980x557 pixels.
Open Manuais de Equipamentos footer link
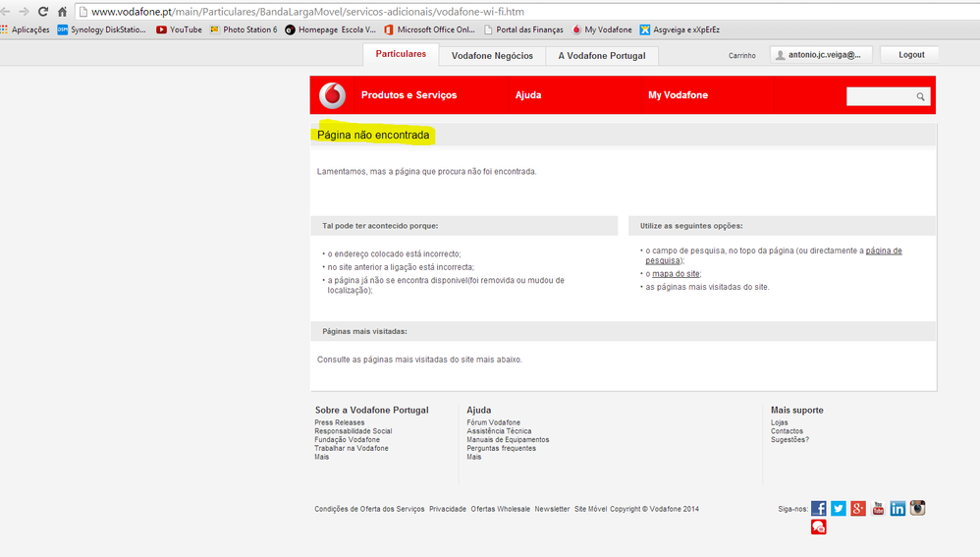(508, 440)
